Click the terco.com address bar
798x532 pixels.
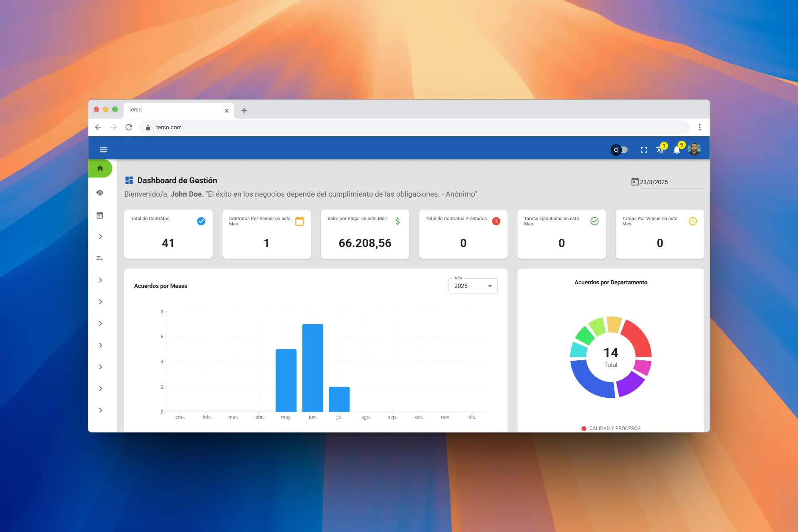tap(414, 127)
